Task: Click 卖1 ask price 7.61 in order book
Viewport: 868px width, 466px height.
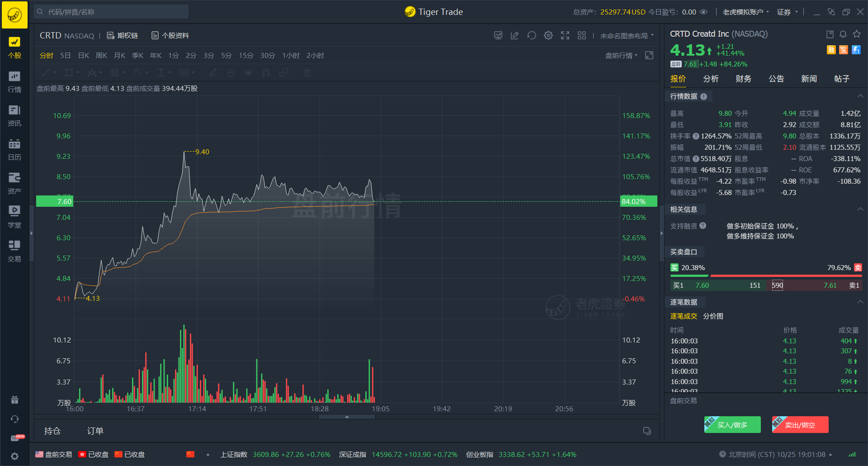Action: (x=830, y=285)
